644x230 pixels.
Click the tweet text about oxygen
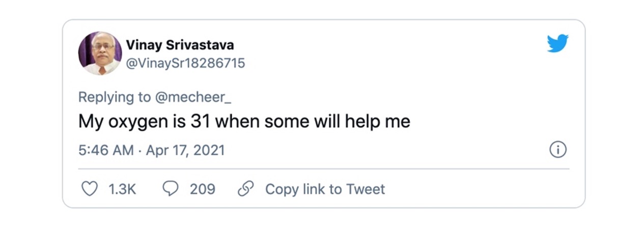244,122
